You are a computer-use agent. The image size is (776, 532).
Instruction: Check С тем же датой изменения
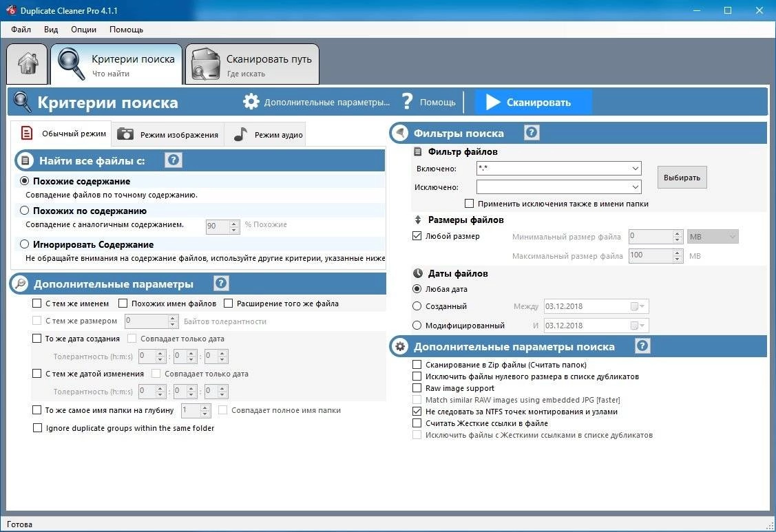coord(36,373)
